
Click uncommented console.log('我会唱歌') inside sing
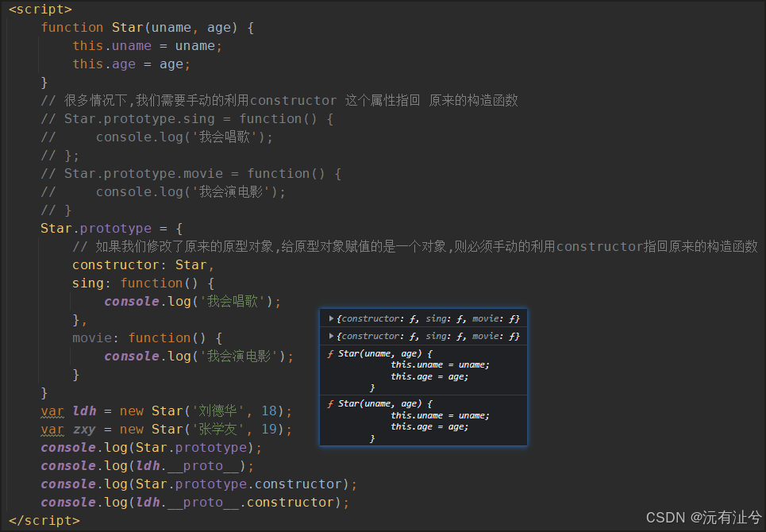tap(192, 302)
